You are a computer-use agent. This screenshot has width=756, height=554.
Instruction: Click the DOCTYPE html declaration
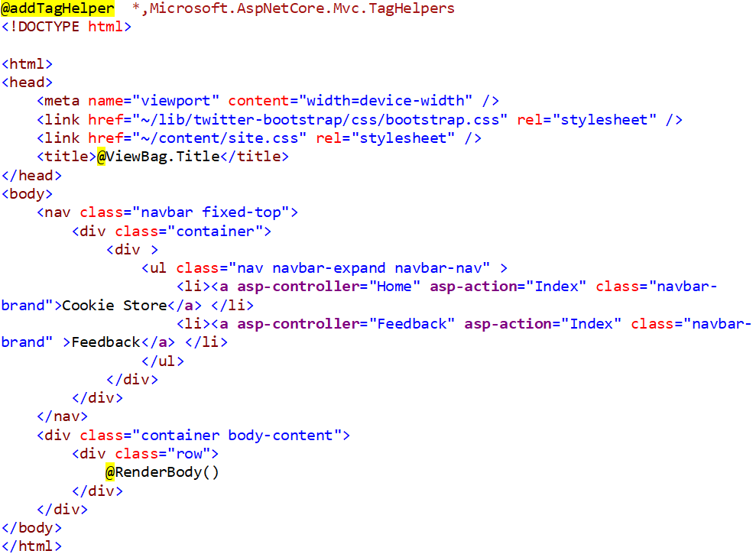point(66,27)
